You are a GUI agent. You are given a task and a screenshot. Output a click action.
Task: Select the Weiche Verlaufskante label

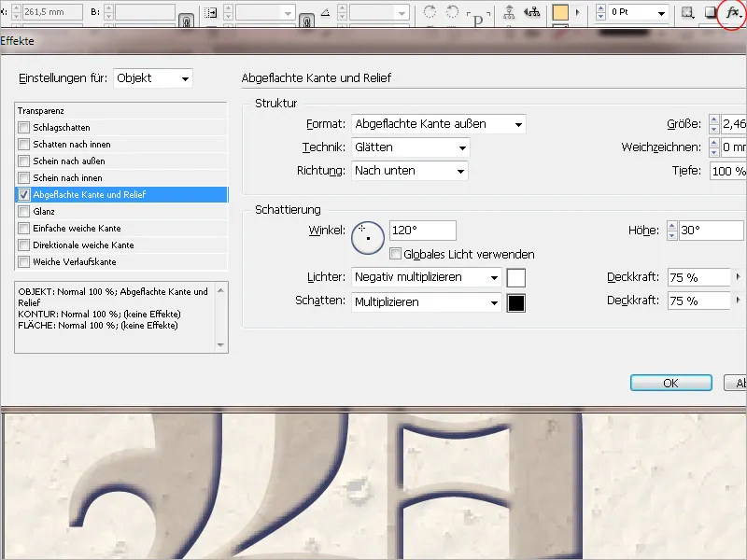(75, 262)
